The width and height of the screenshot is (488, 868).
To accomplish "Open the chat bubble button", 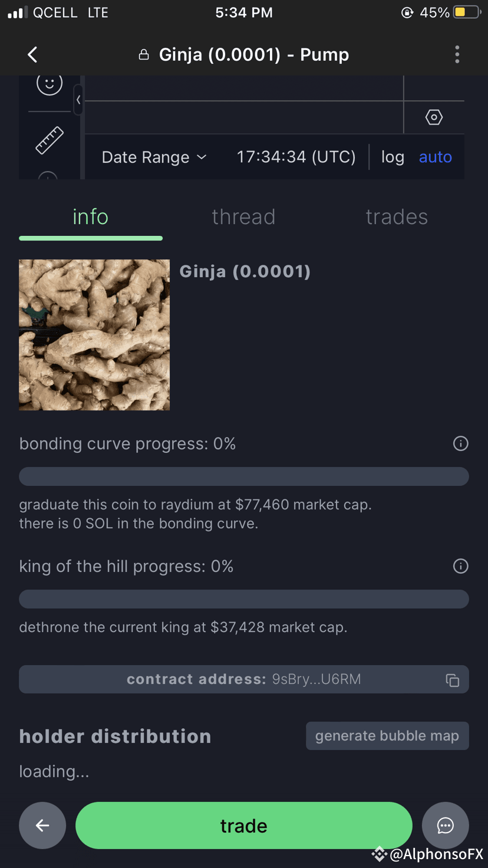I will click(x=446, y=826).
